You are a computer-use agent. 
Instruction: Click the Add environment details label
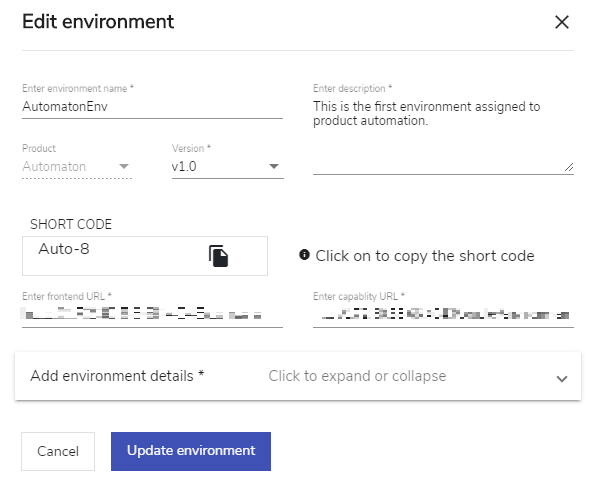coord(117,376)
